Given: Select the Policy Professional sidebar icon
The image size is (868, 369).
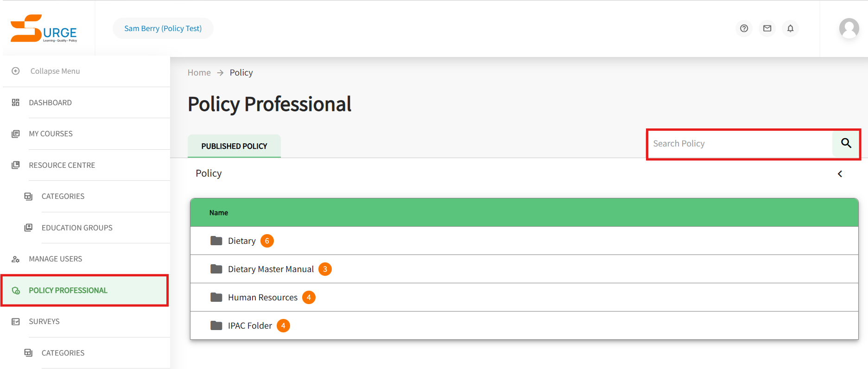Looking at the screenshot, I should pos(16,290).
